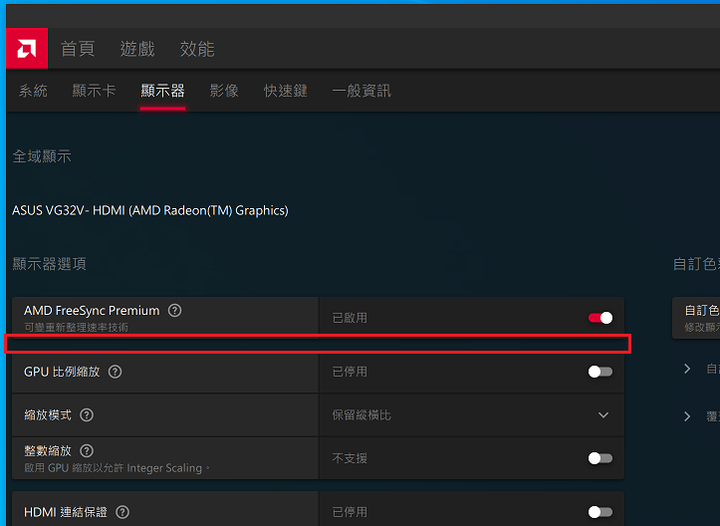Click ASUS VG32V- HDMI display name
The height and width of the screenshot is (526, 720).
(150, 210)
